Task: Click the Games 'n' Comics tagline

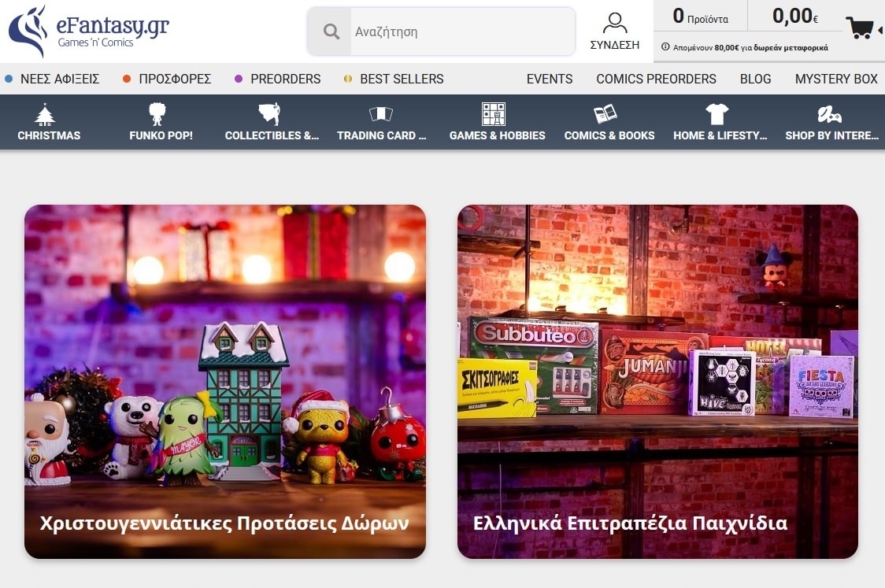Action: 95,43
